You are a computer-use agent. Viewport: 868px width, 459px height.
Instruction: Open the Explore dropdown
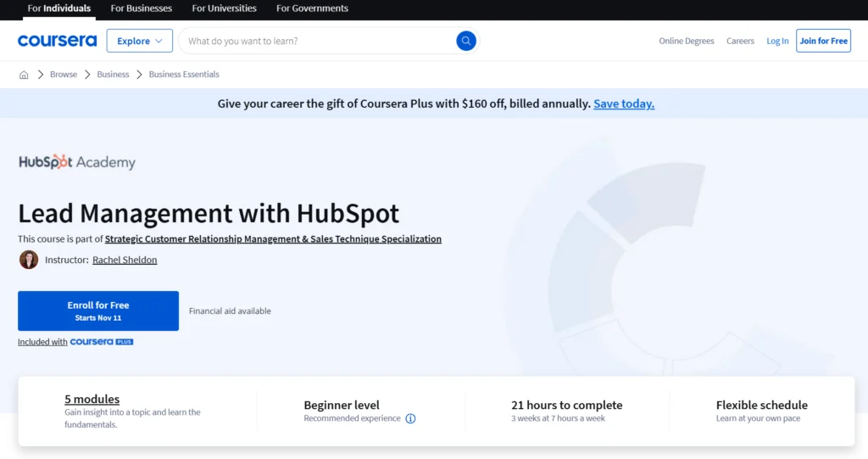140,41
